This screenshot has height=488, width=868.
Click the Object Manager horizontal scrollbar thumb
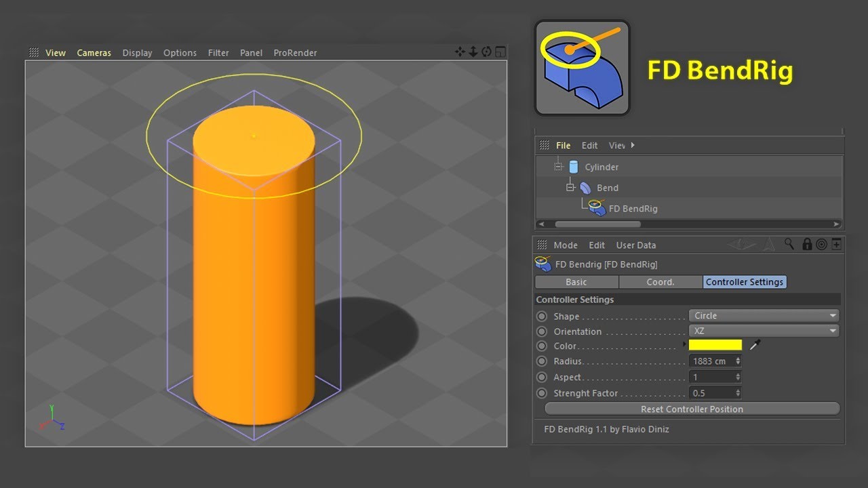[x=597, y=224]
